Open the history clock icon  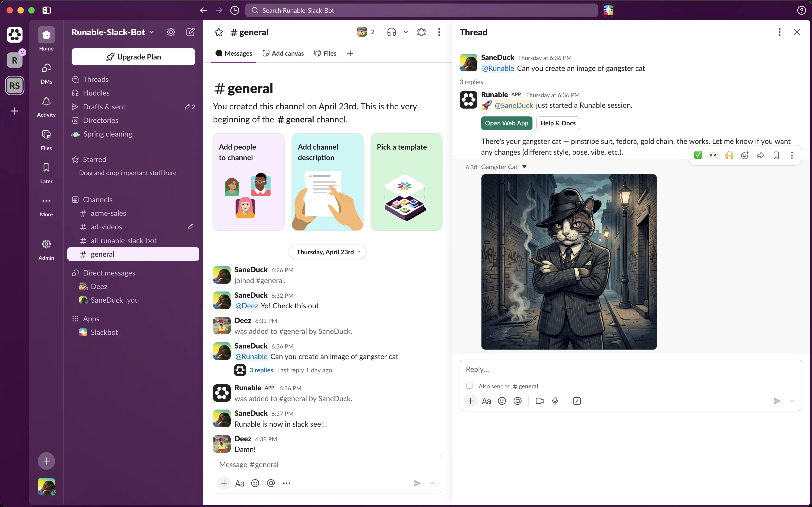[x=235, y=10]
